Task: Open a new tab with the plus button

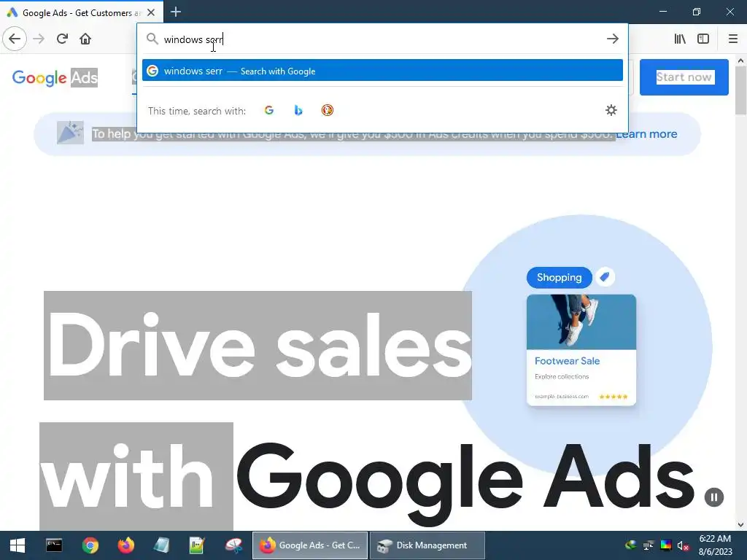Action: pyautogui.click(x=176, y=12)
